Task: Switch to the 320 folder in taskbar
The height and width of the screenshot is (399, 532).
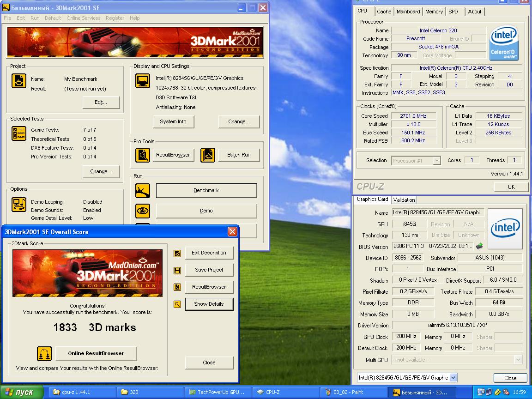Action: tap(150, 392)
